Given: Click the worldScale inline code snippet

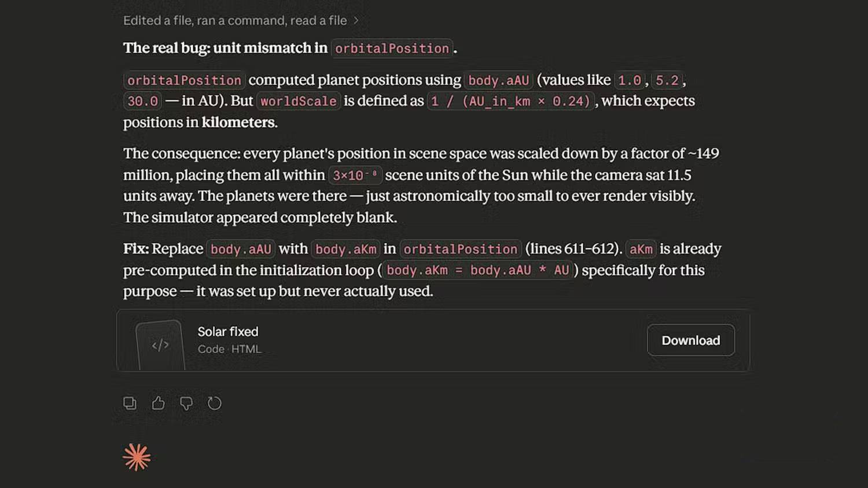Looking at the screenshot, I should (x=299, y=101).
